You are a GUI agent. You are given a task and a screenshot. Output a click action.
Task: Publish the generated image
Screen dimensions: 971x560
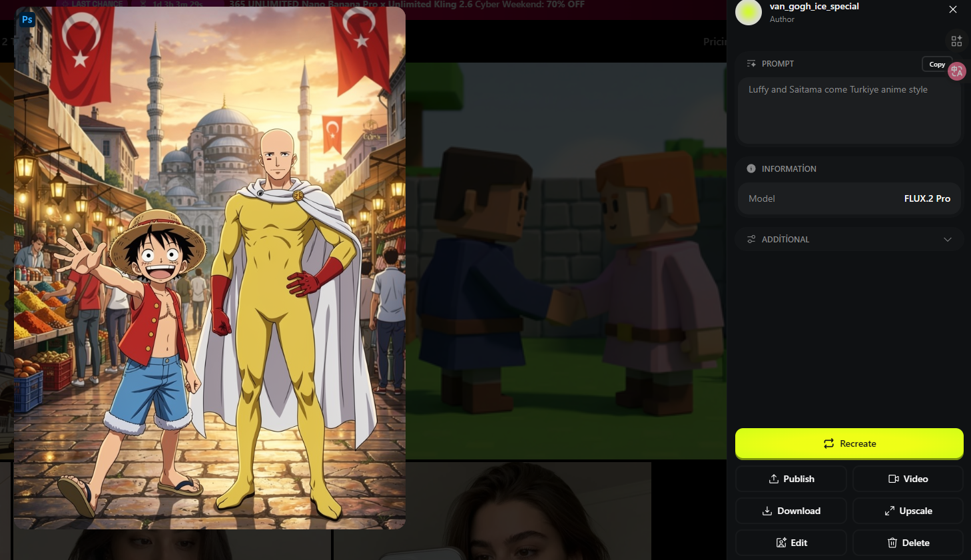(791, 479)
